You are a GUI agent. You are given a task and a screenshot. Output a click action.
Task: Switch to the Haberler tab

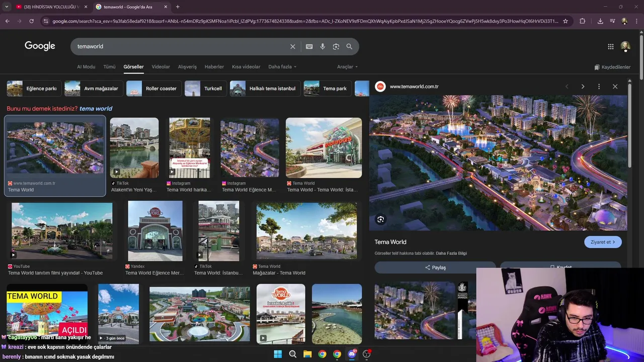(214, 67)
